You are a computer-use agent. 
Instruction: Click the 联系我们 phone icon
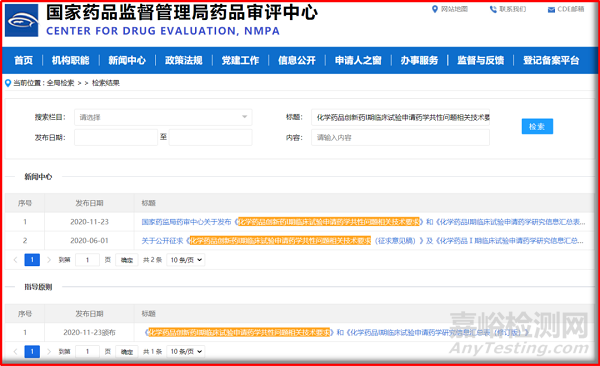click(493, 9)
